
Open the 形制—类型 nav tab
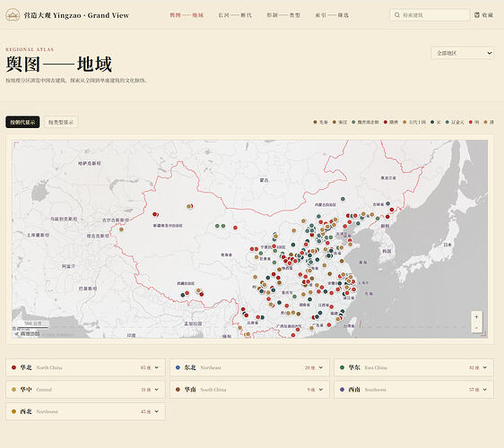coord(283,15)
